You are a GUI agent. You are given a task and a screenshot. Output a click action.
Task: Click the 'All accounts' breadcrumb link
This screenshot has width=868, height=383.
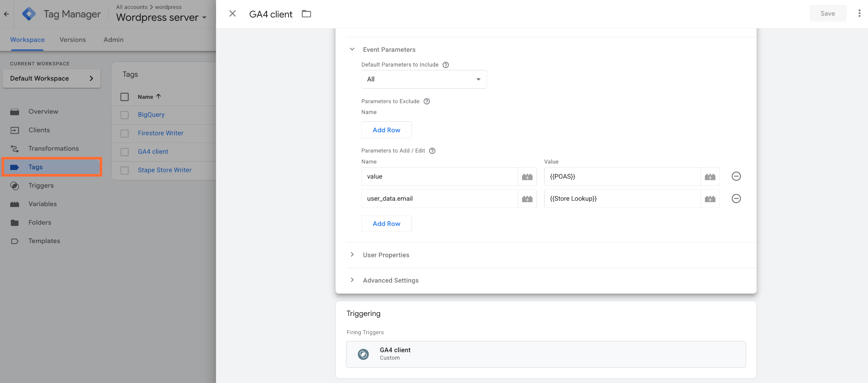pyautogui.click(x=132, y=7)
